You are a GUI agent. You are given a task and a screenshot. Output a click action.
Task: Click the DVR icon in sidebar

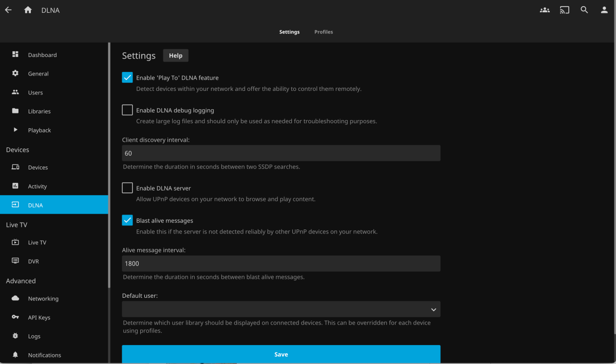(15, 261)
